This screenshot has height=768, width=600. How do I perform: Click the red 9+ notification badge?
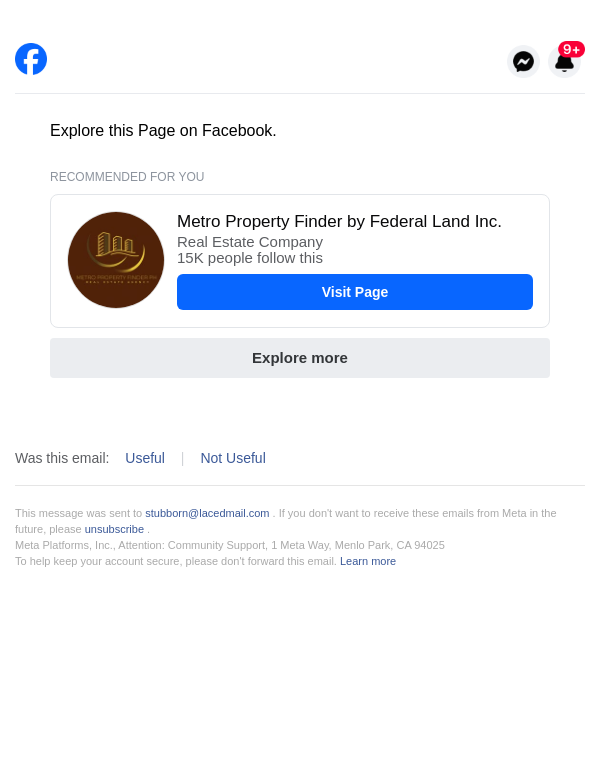point(572,49)
